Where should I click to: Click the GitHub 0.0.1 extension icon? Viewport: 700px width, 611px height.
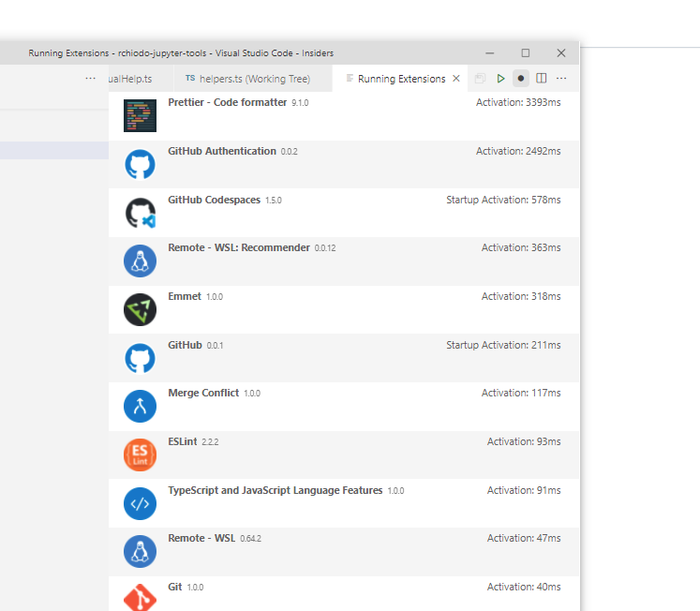click(x=140, y=358)
